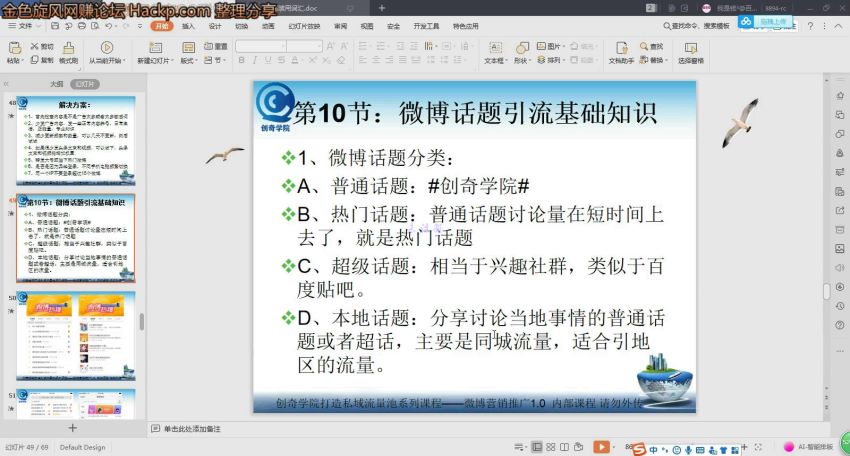The image size is (850, 456).
Task: Expand slideshow play options arrow in status bar
Action: (613, 447)
